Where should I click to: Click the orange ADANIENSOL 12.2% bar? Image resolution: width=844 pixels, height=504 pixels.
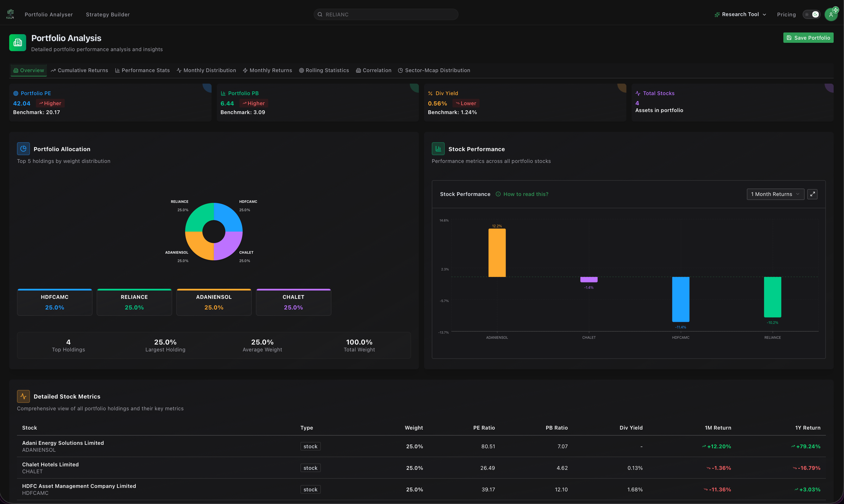click(x=497, y=253)
